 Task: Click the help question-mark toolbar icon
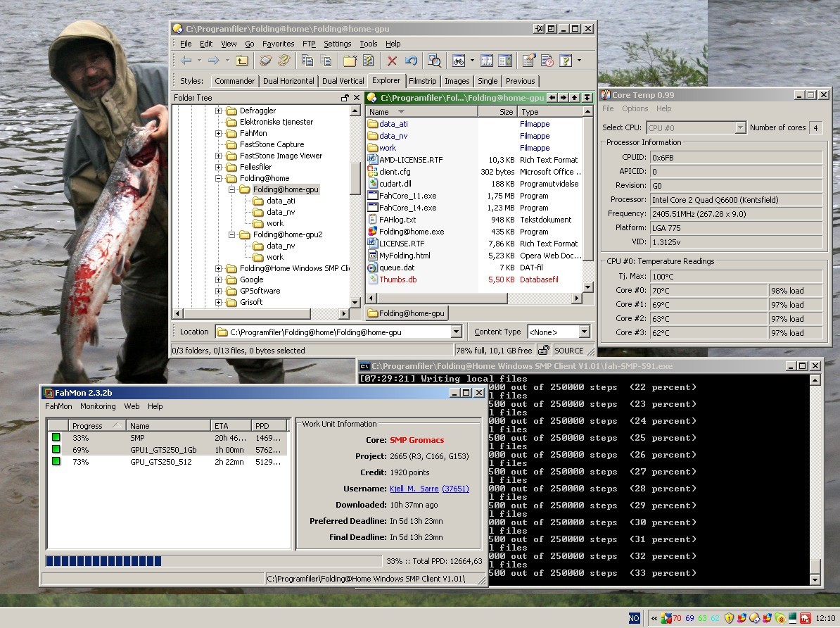pyautogui.click(x=566, y=61)
